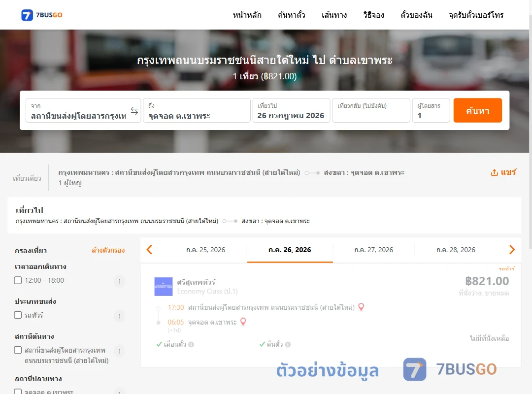Screen dimensions: 532x394
Task: Open the ค้นหาตั๋ว menu item
Action: tap(292, 15)
